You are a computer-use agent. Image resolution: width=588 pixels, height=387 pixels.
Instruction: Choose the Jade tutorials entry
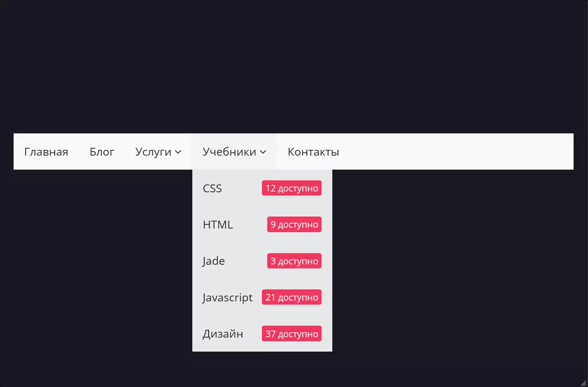(x=262, y=261)
